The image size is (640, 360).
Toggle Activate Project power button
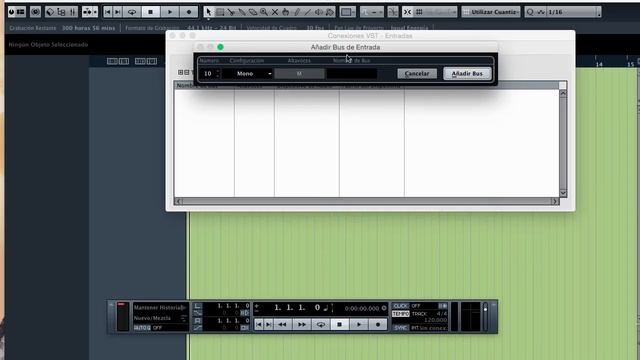tap(11, 12)
